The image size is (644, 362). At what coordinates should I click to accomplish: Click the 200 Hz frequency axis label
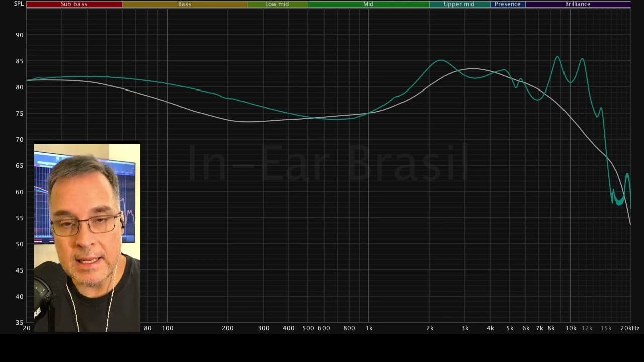[228, 328]
